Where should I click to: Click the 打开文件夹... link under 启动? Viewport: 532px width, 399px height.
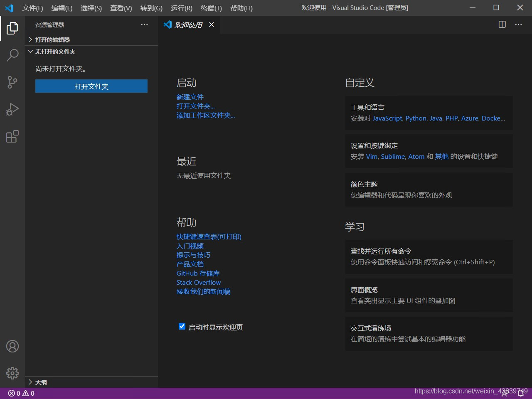tap(196, 106)
